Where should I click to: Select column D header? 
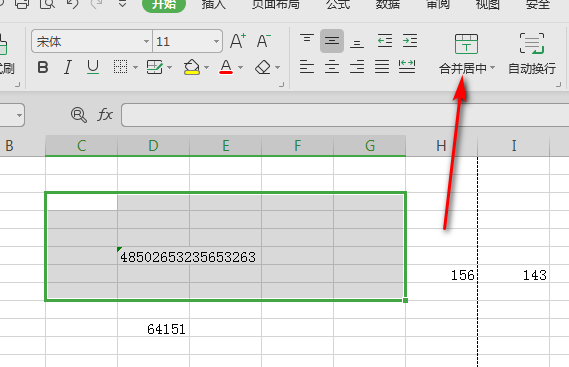tap(153, 146)
